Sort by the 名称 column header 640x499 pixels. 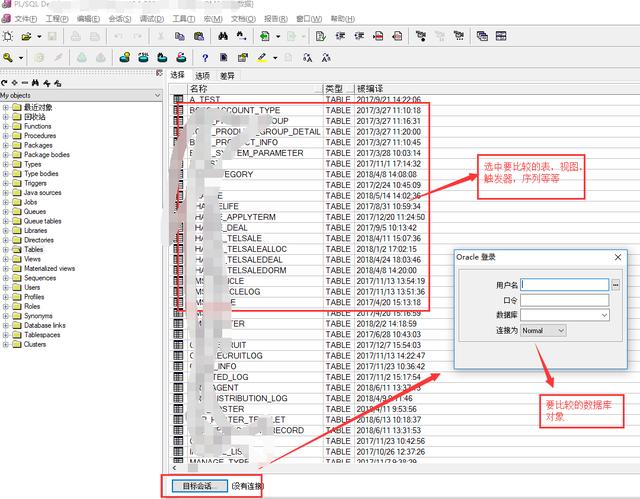pyautogui.click(x=255, y=89)
